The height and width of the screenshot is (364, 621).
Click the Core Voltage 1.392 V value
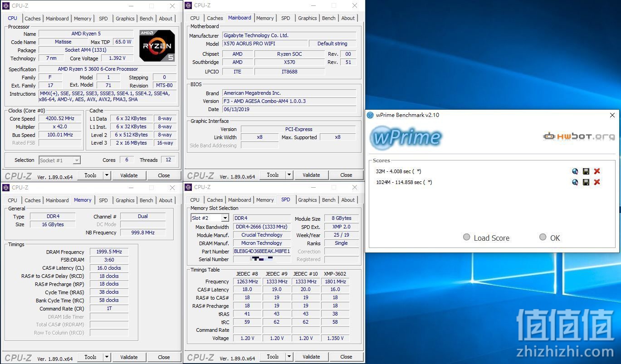[117, 58]
